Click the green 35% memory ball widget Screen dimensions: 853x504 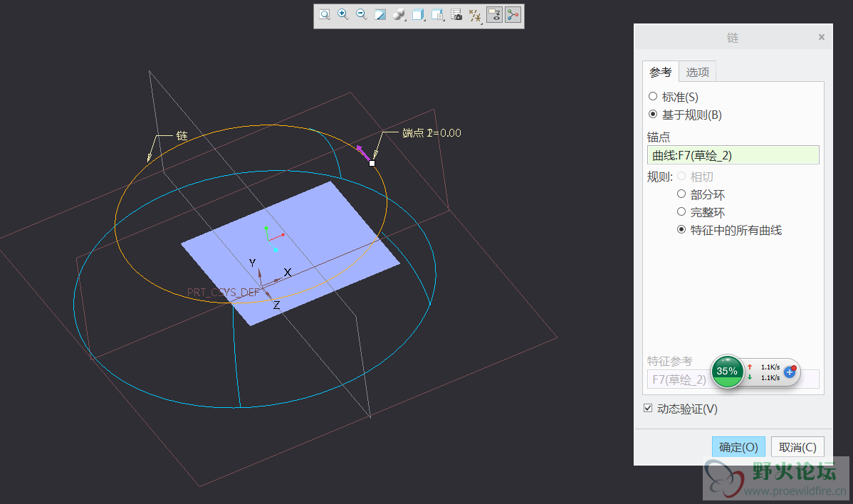727,372
